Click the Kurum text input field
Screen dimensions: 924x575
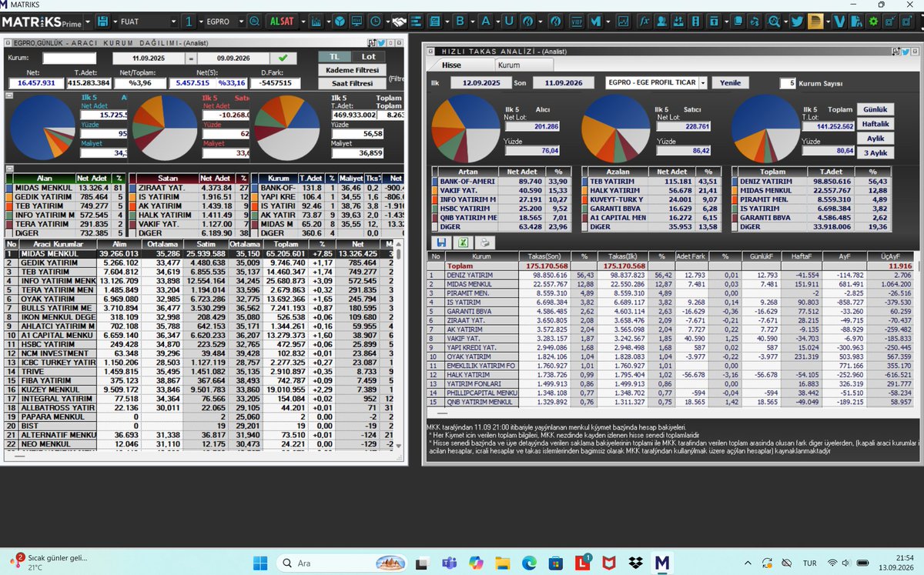69,58
